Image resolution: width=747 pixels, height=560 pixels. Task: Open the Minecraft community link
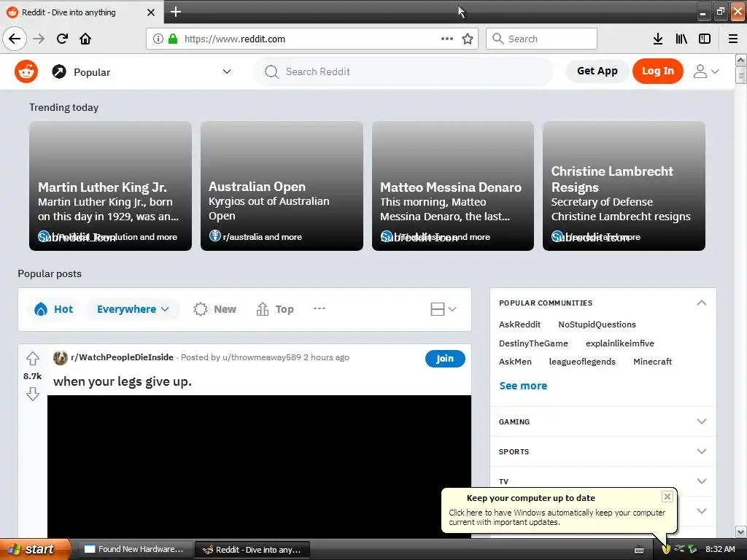[652, 362]
